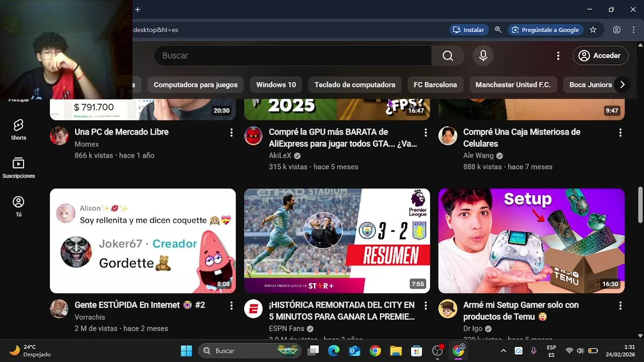Start voice search with the microphone icon
This screenshot has height=362, width=644.
tap(483, 56)
